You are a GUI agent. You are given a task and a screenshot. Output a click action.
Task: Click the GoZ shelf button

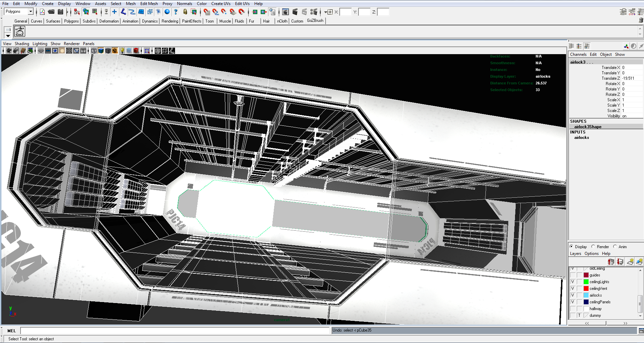click(x=20, y=32)
